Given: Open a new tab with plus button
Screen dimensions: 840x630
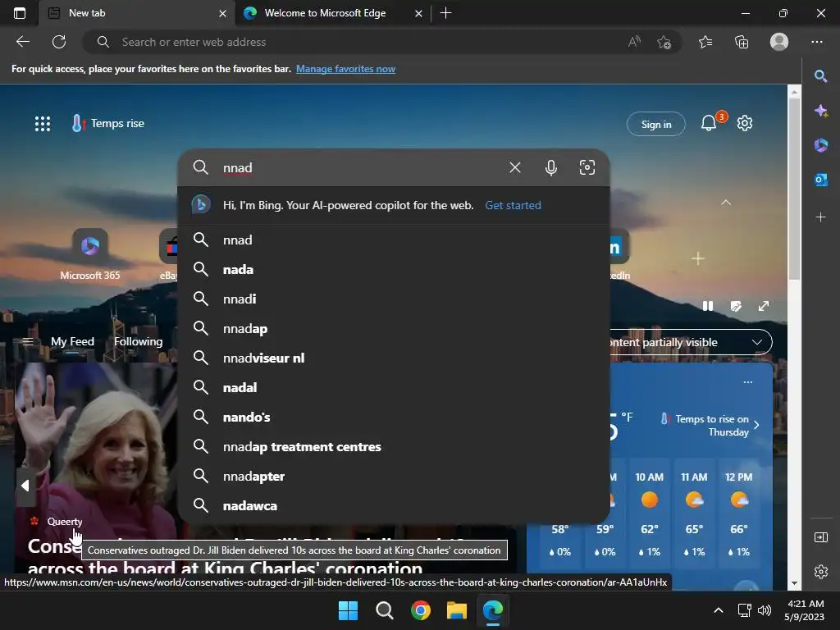Looking at the screenshot, I should (x=445, y=13).
